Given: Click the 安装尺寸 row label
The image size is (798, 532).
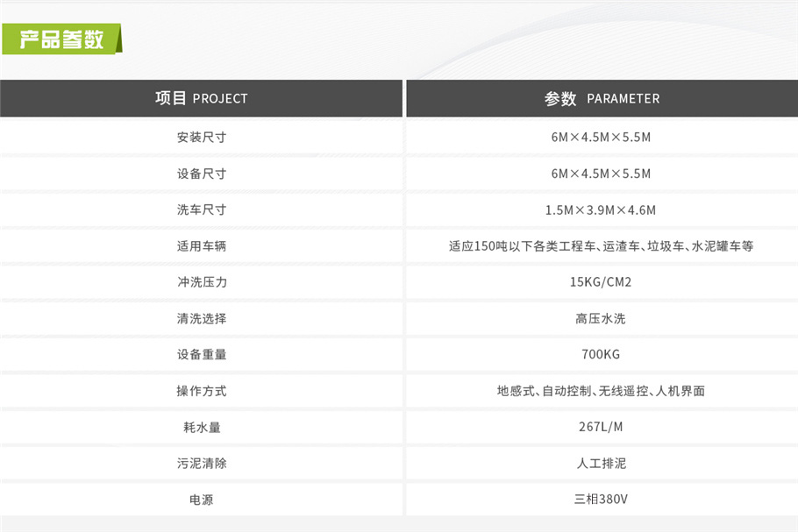Looking at the screenshot, I should pos(201,138).
